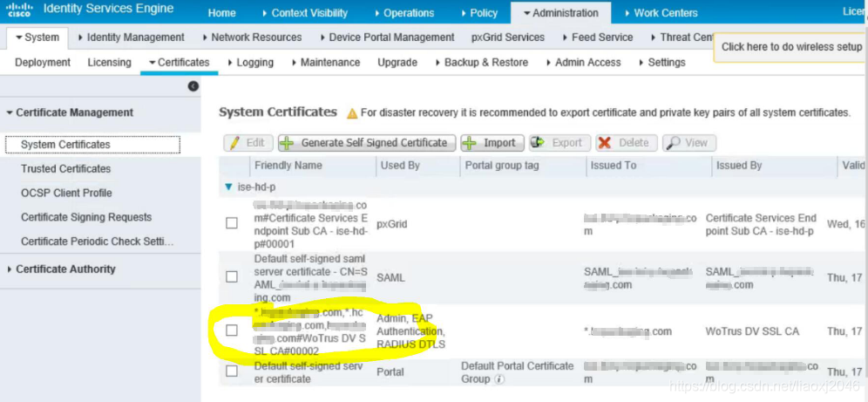The height and width of the screenshot is (402, 868).
Task: Open Feed Service submenu
Action: point(597,37)
